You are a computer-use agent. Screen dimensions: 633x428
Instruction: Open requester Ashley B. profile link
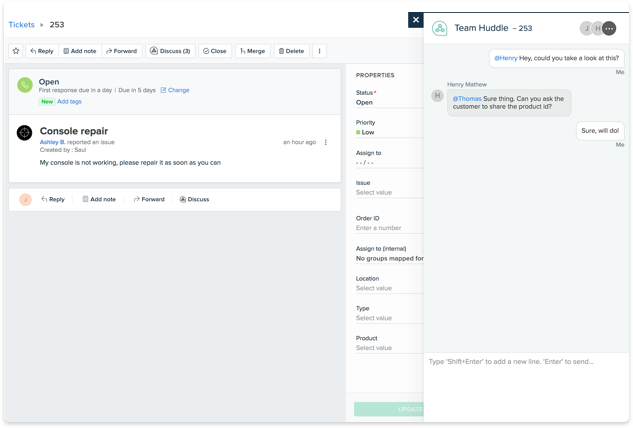click(52, 142)
